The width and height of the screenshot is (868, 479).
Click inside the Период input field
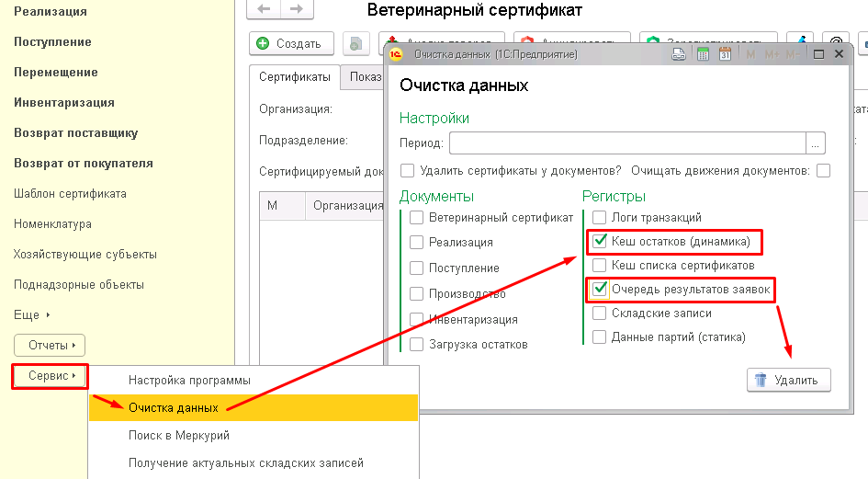[x=627, y=143]
